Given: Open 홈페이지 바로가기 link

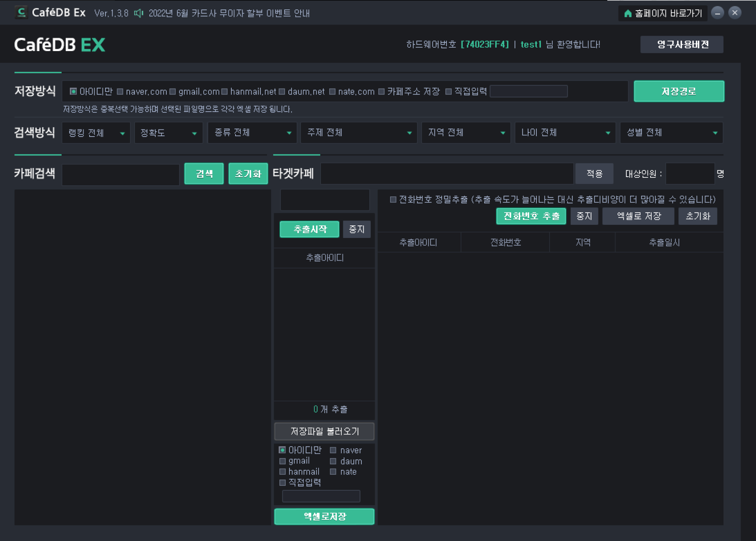Looking at the screenshot, I should coord(663,14).
